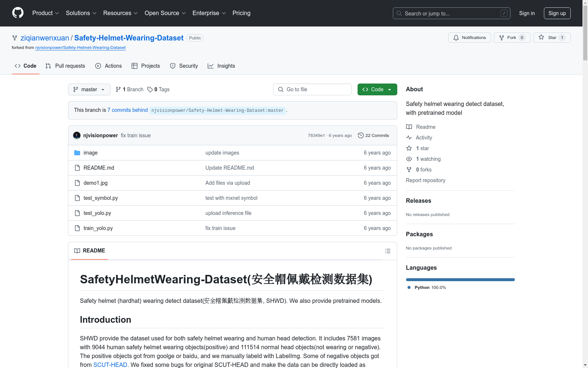Click the image folder icon
This screenshot has width=588, height=368.
tap(77, 153)
